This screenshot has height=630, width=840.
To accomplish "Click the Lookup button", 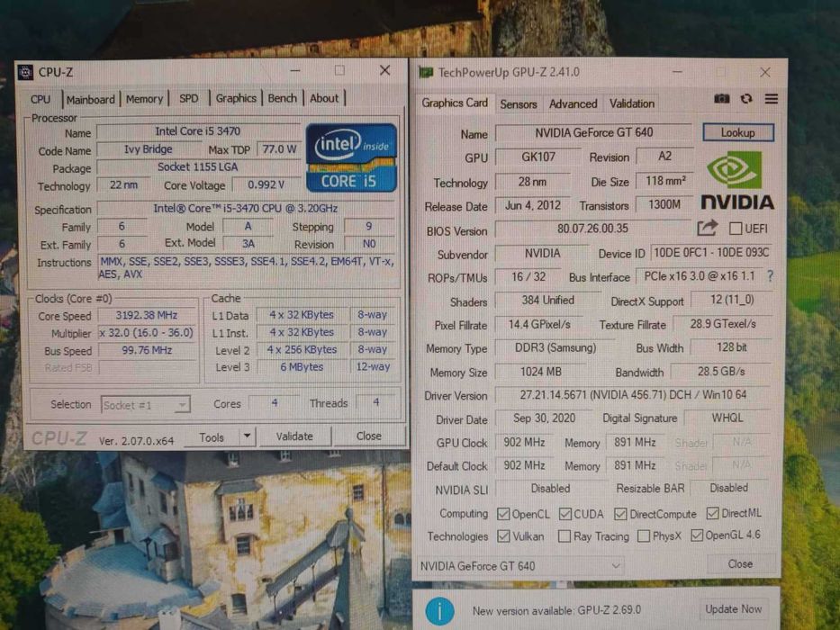I will tap(737, 132).
